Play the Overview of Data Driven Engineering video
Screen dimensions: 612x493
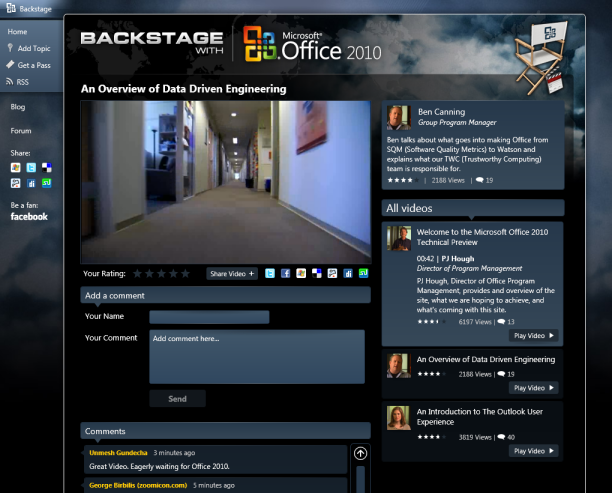[x=534, y=388]
